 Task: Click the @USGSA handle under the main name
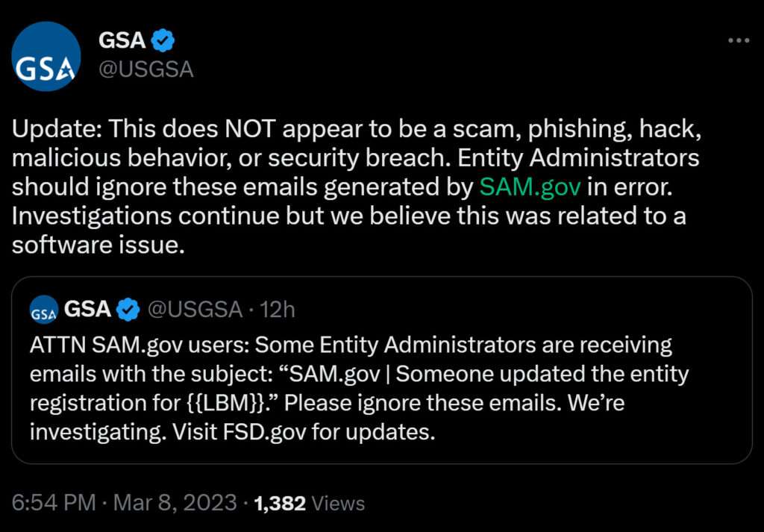pos(146,69)
